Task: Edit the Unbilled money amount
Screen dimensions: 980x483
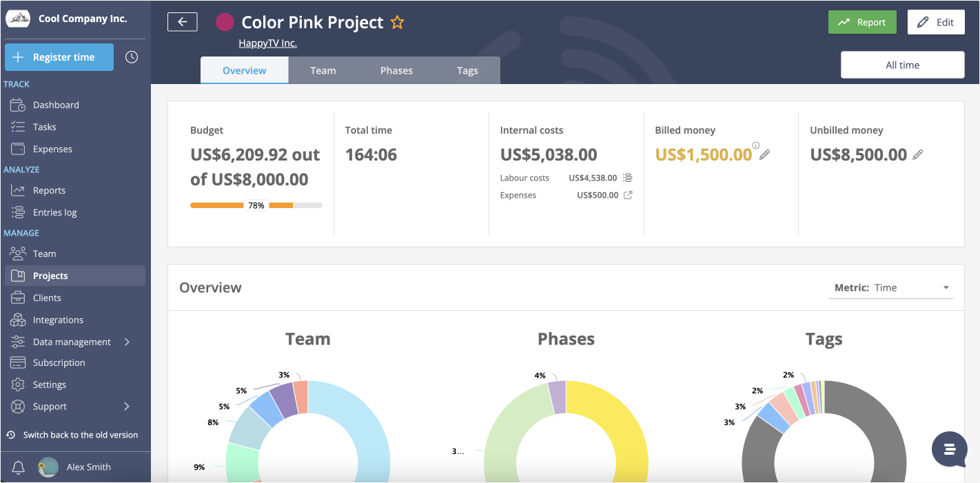Action: (918, 155)
